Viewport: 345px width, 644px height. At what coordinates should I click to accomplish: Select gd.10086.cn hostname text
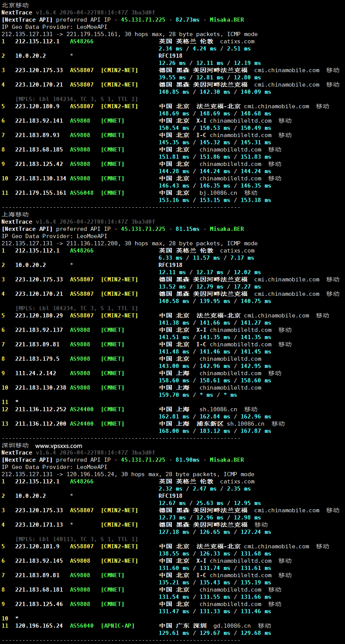(232, 626)
